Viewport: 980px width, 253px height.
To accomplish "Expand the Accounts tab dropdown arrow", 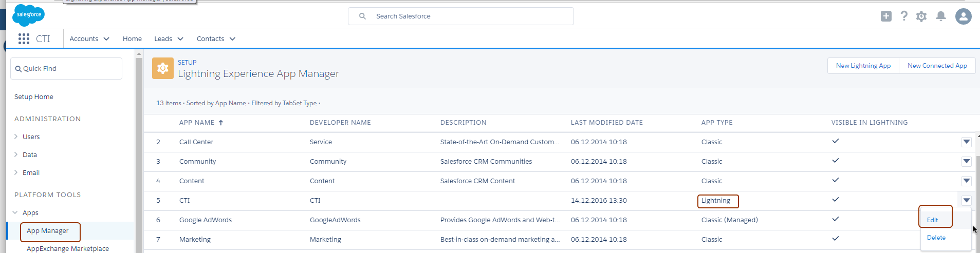I will click(106, 39).
